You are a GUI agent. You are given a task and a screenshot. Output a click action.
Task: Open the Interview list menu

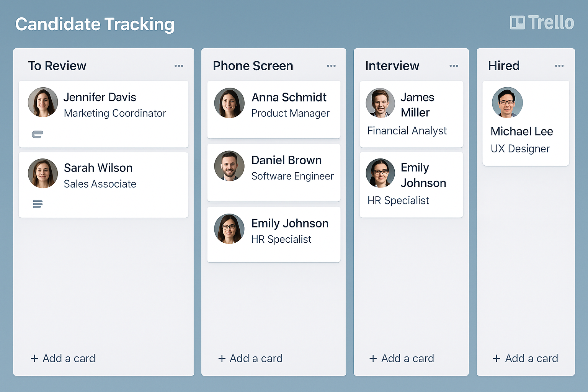click(x=454, y=65)
